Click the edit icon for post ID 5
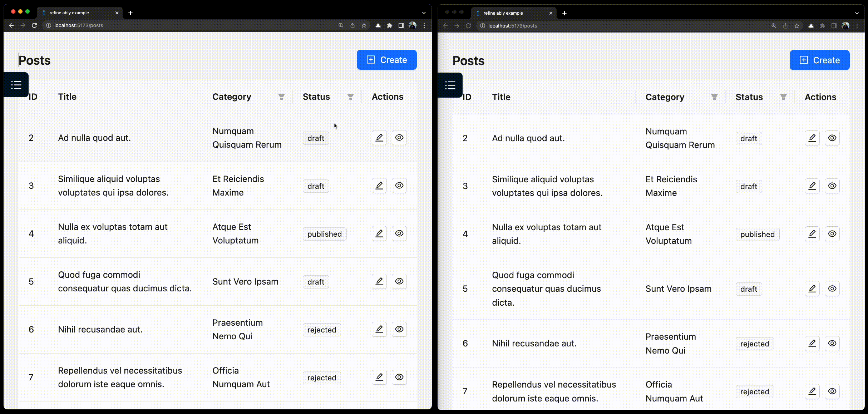 tap(379, 281)
